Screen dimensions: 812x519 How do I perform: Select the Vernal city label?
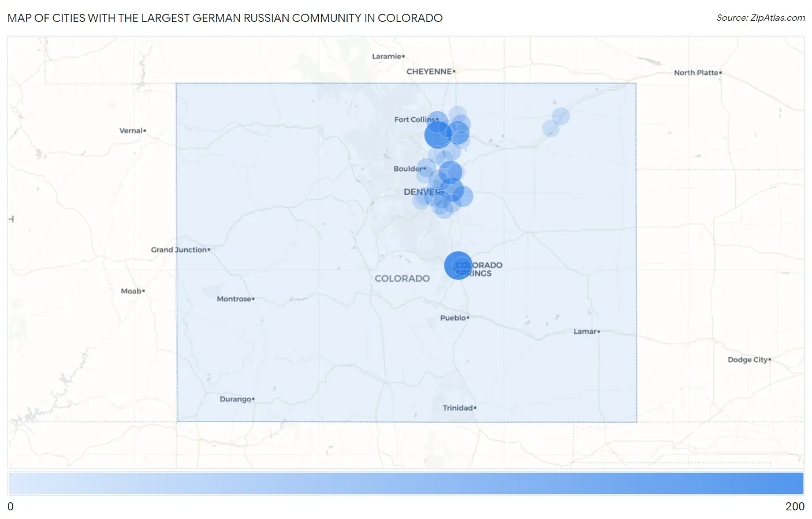pyautogui.click(x=132, y=130)
